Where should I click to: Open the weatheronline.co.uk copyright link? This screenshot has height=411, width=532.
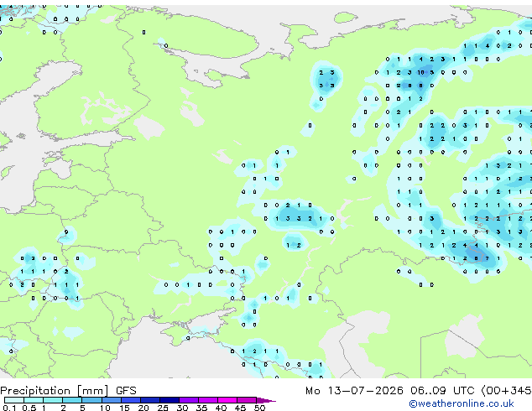tap(462, 403)
